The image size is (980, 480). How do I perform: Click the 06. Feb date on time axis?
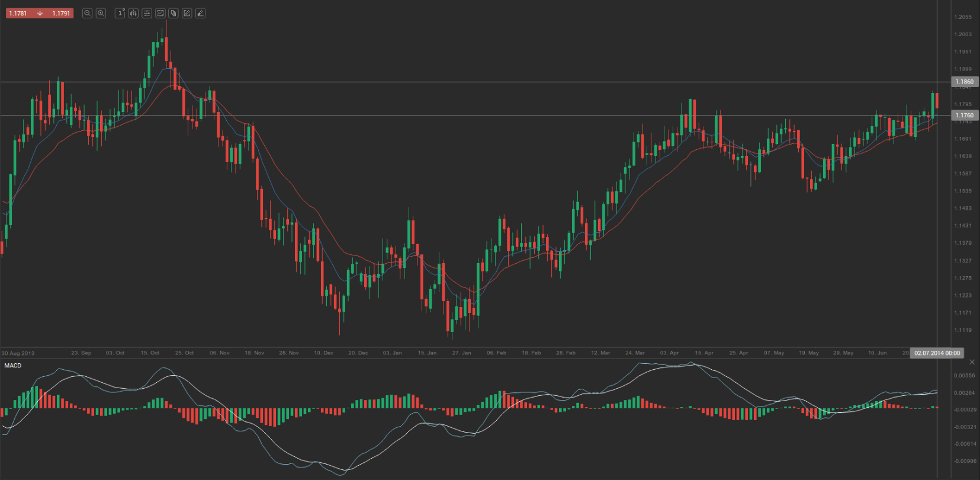tap(496, 353)
